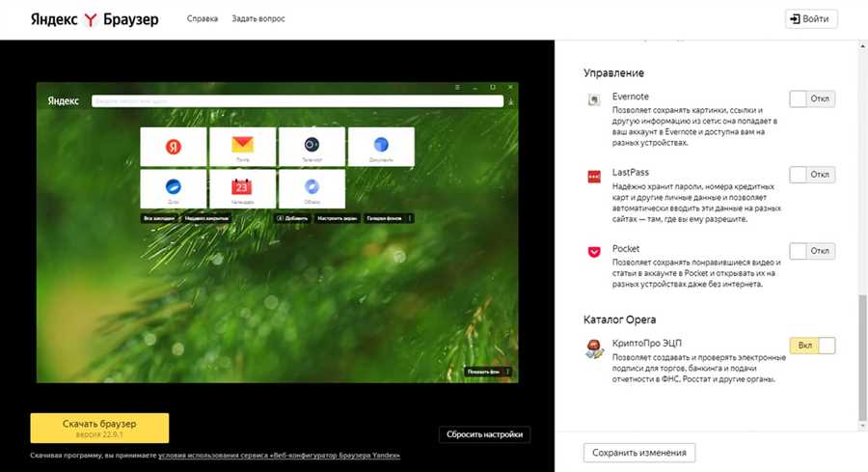Click the Диск cloud storage tile
The width and height of the screenshot is (868, 472).
point(174,188)
